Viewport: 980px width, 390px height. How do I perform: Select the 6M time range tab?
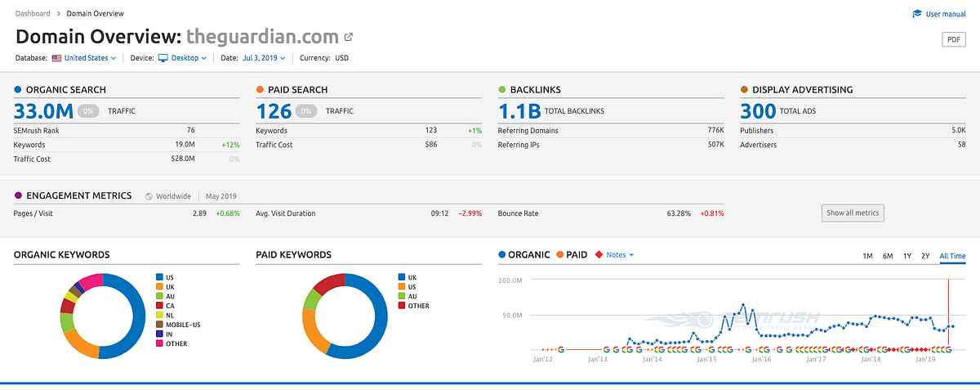[888, 256]
